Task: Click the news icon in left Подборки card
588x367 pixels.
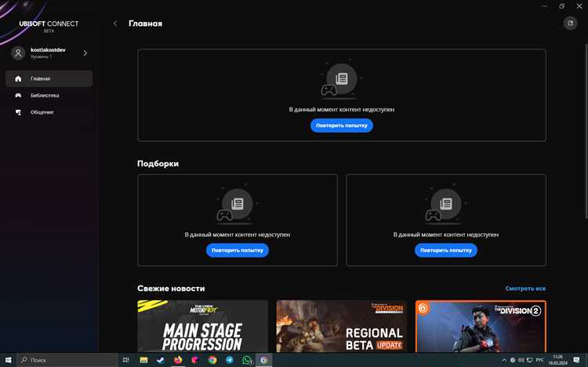Action: 237,204
